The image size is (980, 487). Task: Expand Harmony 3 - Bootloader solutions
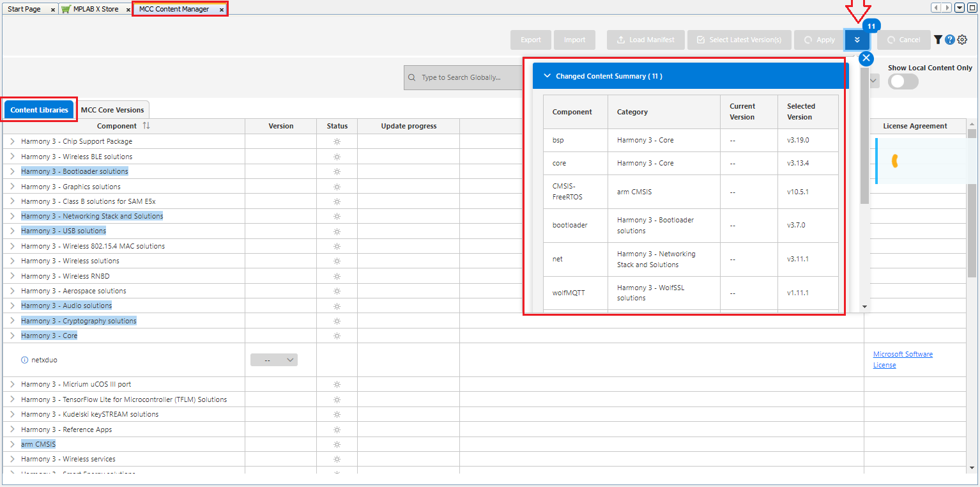[12, 171]
